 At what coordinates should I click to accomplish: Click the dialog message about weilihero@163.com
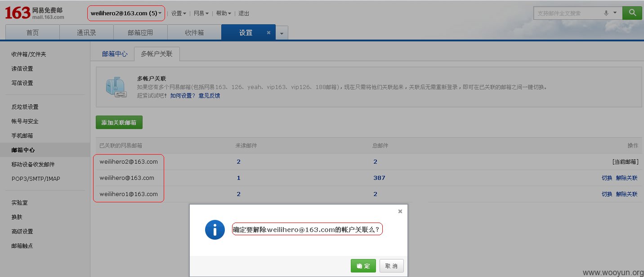(x=307, y=229)
